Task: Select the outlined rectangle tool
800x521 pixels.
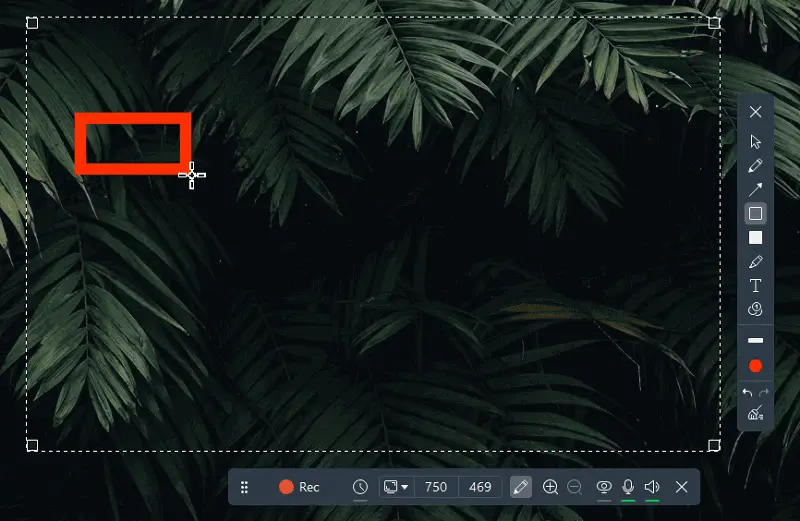Action: point(755,214)
